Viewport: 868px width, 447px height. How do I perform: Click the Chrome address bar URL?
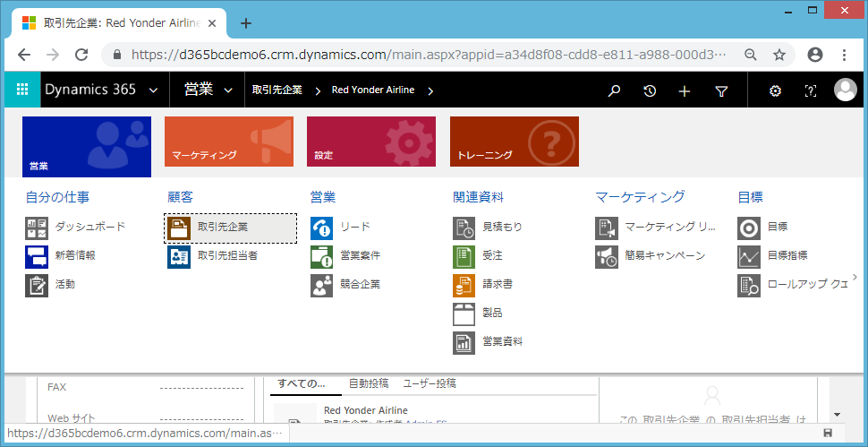click(428, 55)
